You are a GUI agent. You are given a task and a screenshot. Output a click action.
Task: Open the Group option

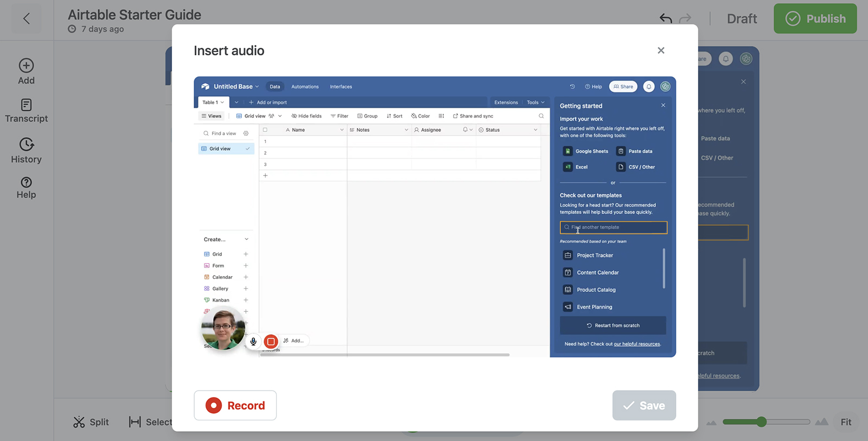tap(367, 116)
